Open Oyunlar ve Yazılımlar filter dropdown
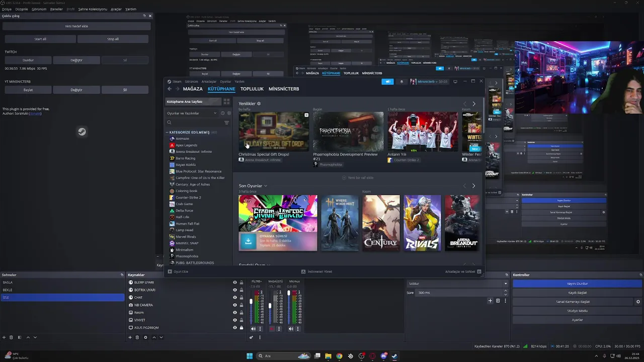The height and width of the screenshot is (362, 644). coord(191,113)
